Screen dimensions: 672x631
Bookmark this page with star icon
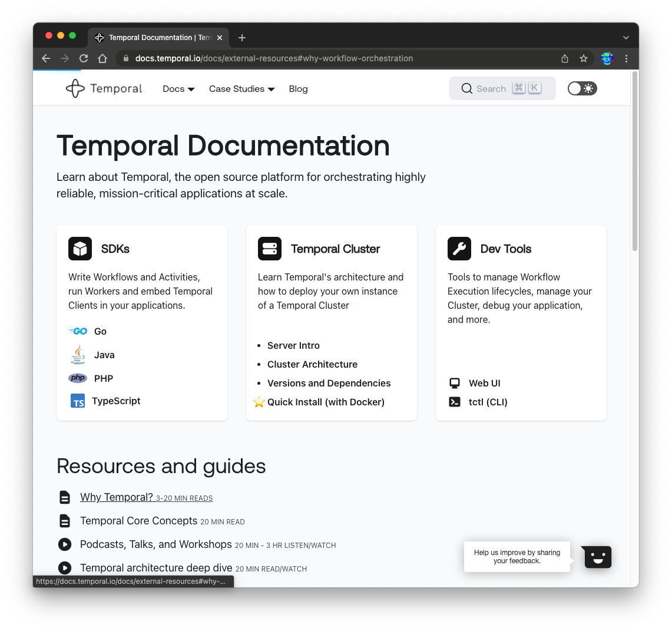pos(583,59)
